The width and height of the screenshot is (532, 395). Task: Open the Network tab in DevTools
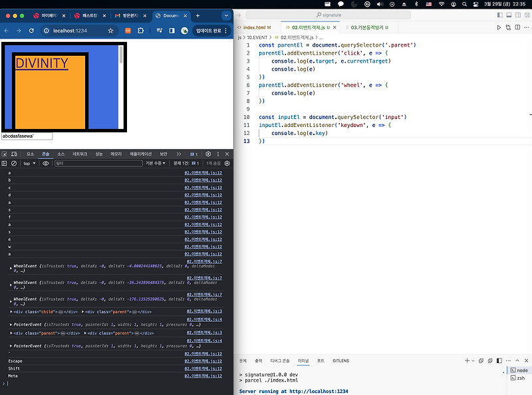pos(80,154)
